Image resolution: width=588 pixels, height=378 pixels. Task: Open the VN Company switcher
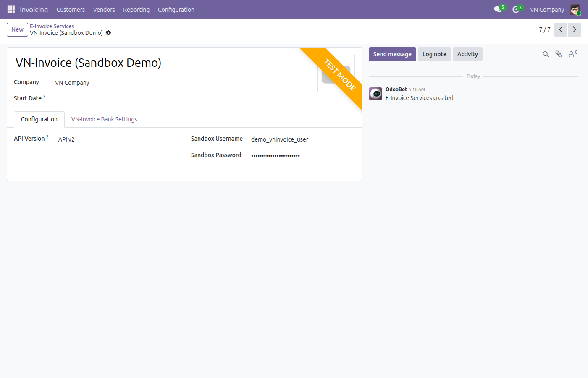pos(547,10)
